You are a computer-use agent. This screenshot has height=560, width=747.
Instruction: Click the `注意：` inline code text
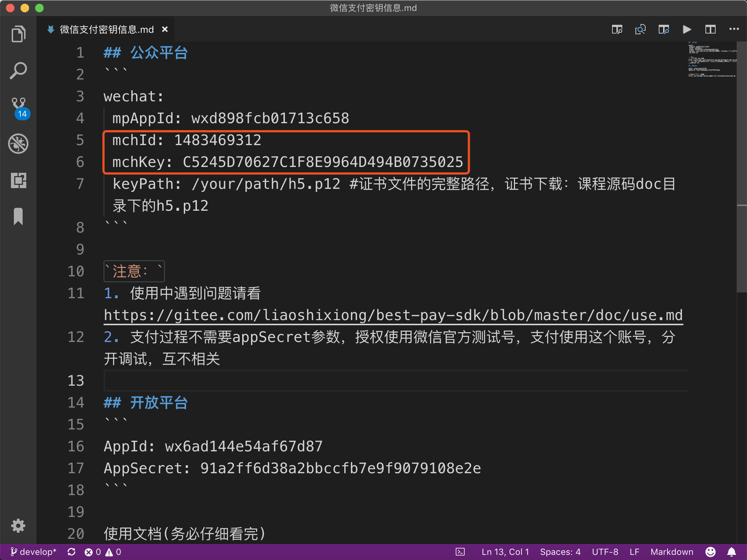pos(134,272)
